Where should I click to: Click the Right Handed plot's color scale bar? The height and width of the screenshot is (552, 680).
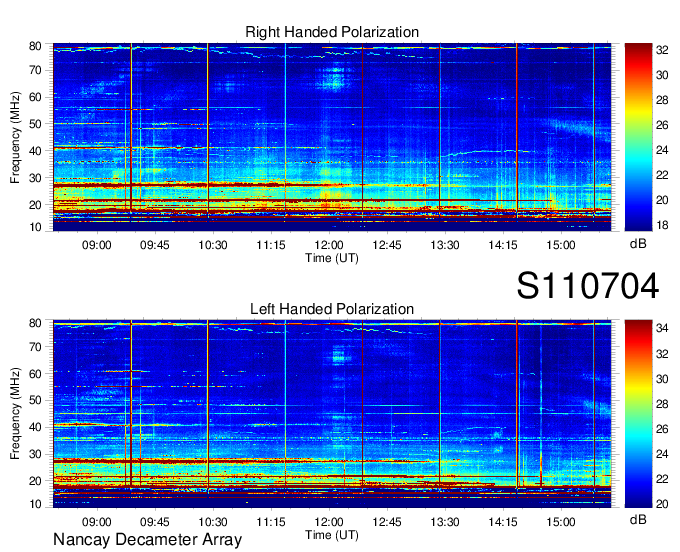[638, 137]
